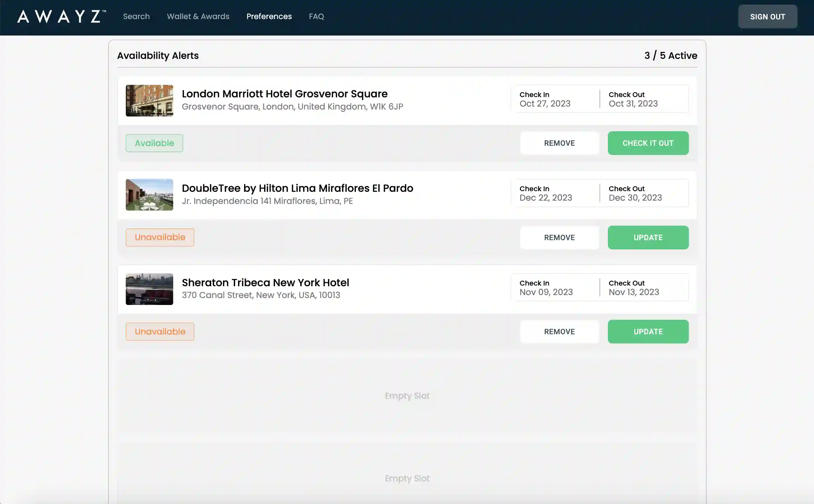Click check-in date Dec 22, 2023

coord(546,198)
